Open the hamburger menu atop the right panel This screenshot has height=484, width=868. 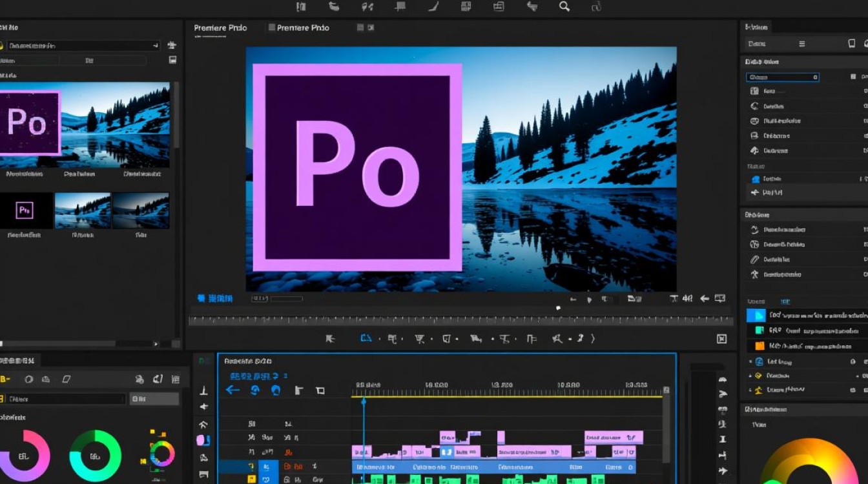[x=802, y=44]
